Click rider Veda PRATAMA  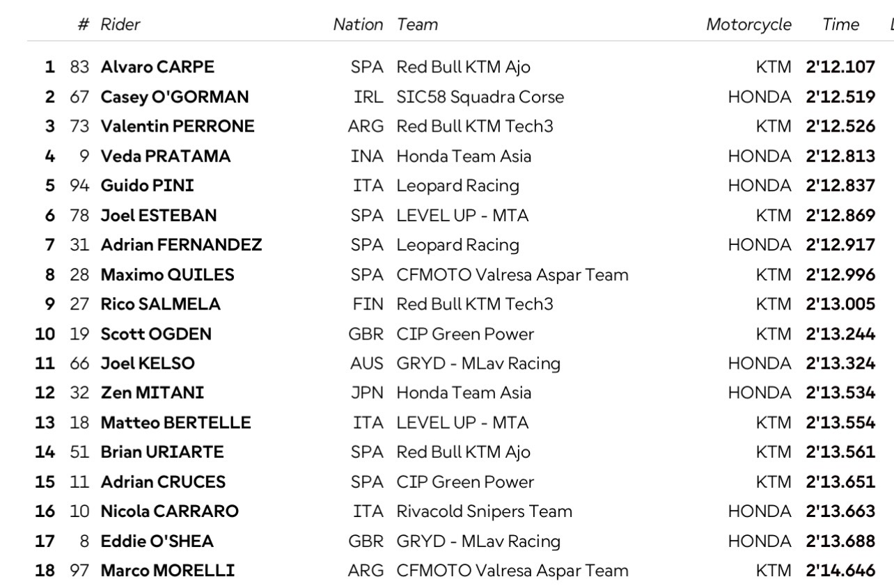pyautogui.click(x=166, y=156)
